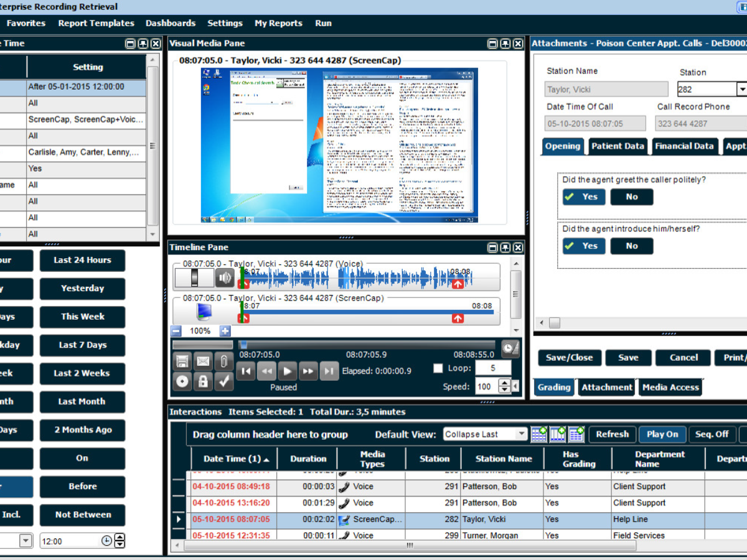
Task: Mute the Voice track speaker icon
Action: pos(224,277)
